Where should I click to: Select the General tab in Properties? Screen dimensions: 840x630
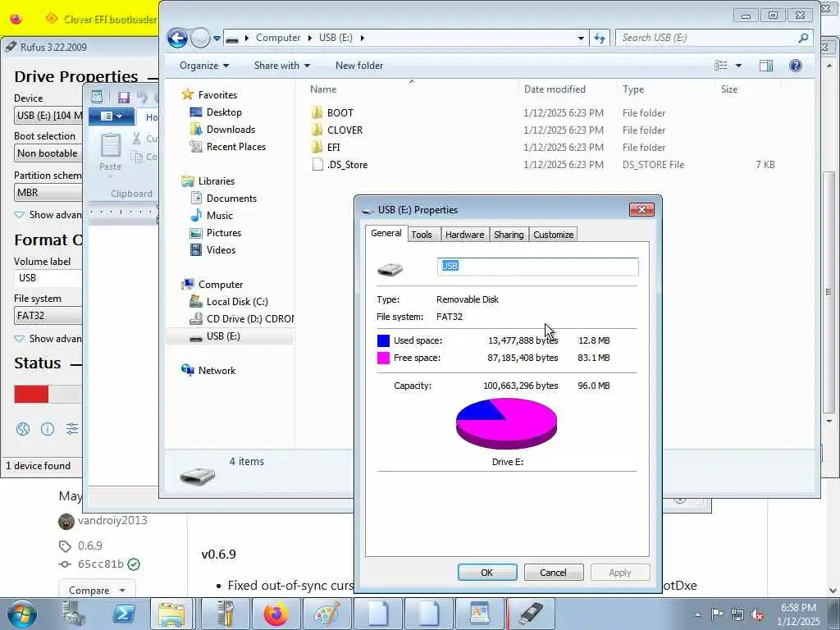coord(386,233)
